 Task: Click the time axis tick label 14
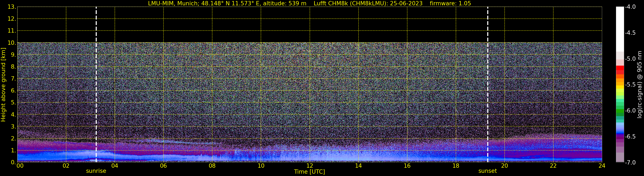tap(358, 166)
